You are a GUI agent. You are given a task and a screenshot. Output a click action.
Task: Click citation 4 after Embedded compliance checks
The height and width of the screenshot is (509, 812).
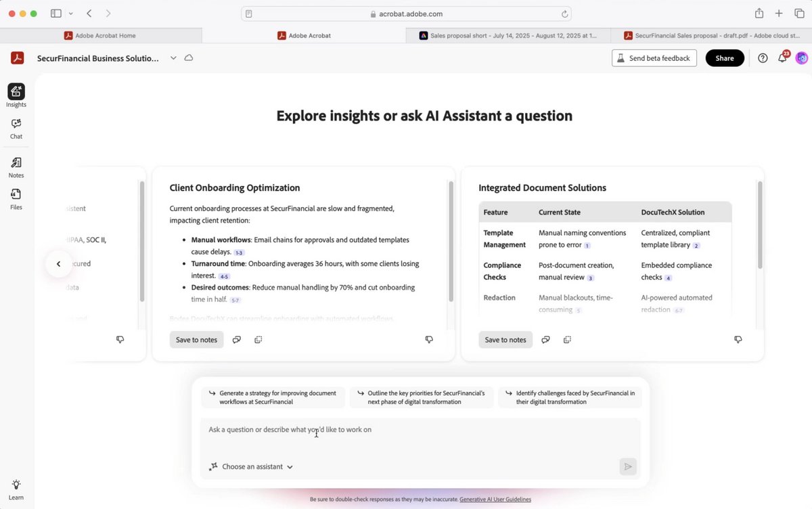click(x=669, y=278)
